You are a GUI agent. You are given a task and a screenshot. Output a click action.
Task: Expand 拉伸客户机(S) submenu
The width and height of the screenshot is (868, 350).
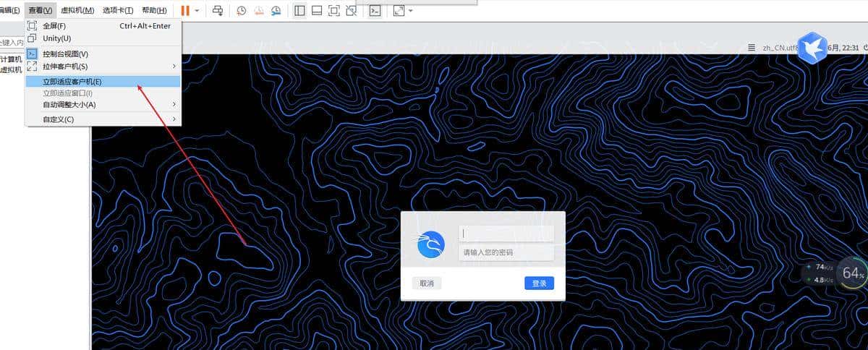click(x=103, y=67)
